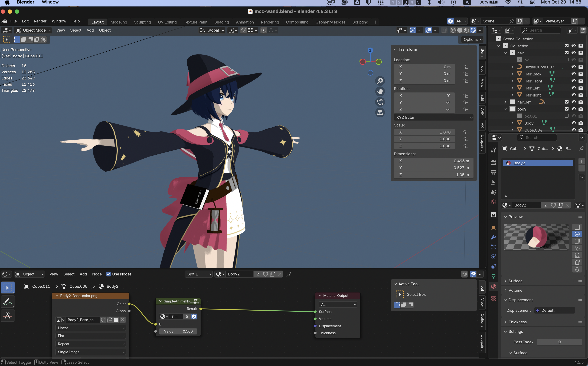Open the XYZ Euler rotation mode dropdown
Screen dimensions: 588x366
(x=434, y=117)
